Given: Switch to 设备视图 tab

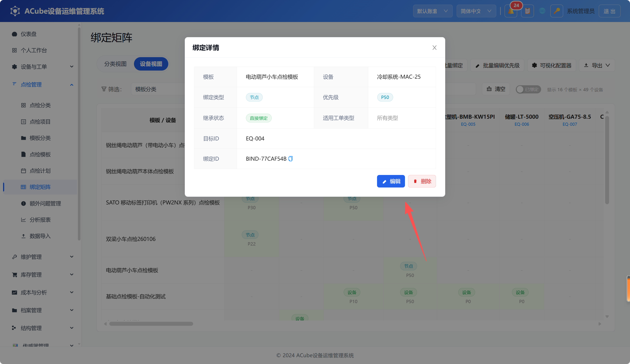Looking at the screenshot, I should click(x=151, y=64).
